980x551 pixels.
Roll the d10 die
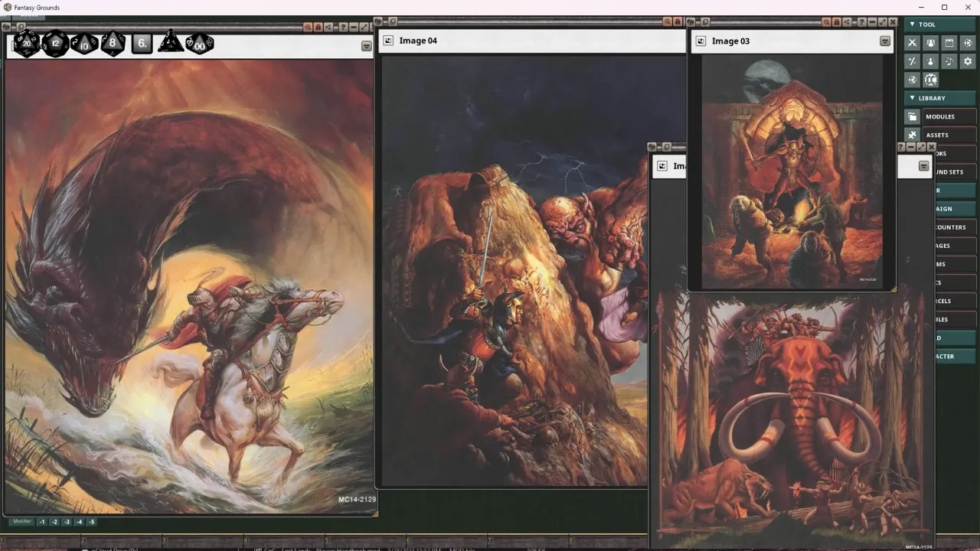84,44
